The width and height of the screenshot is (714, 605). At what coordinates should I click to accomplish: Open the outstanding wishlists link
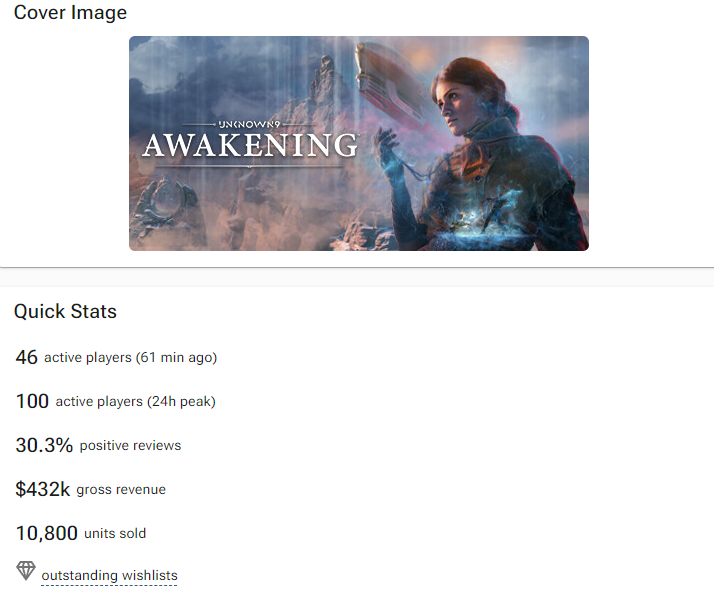[109, 575]
